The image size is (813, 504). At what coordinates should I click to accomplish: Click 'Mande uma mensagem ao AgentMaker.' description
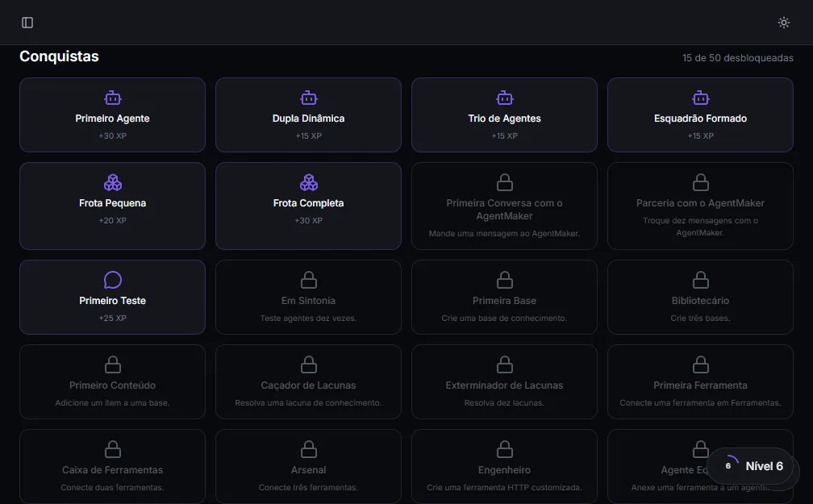click(505, 233)
